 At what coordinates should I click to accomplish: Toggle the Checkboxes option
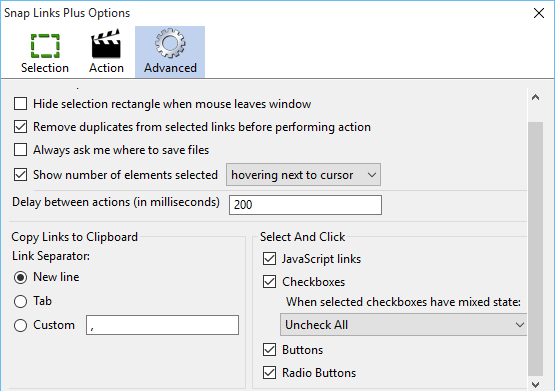(269, 282)
